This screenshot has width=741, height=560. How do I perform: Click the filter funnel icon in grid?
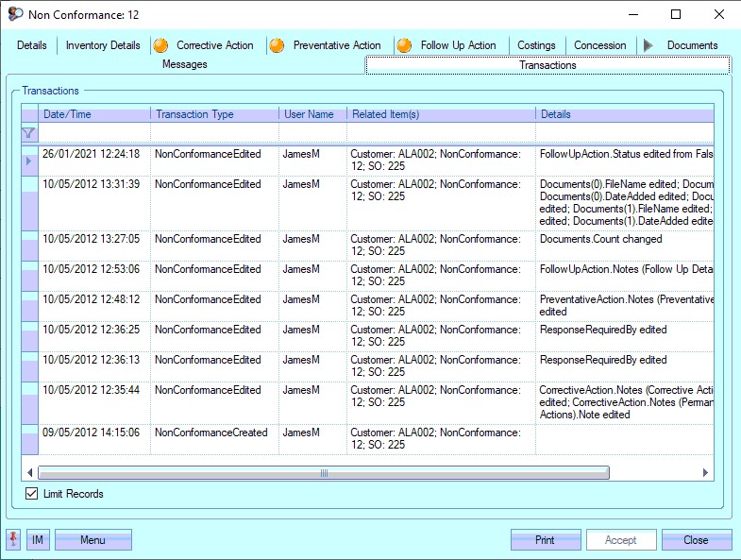click(28, 133)
